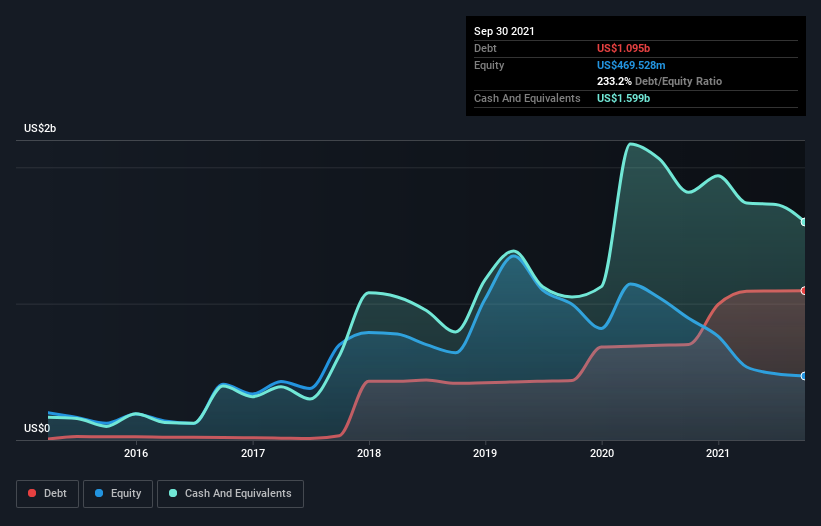The width and height of the screenshot is (821, 526).
Task: Click the 2017 axis label
Action: (x=253, y=453)
